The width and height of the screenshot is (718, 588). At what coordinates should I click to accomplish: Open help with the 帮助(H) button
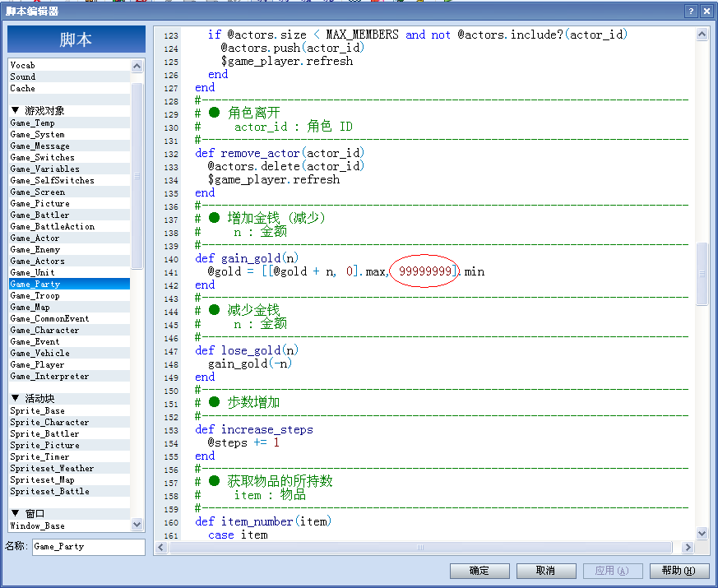coord(679,571)
